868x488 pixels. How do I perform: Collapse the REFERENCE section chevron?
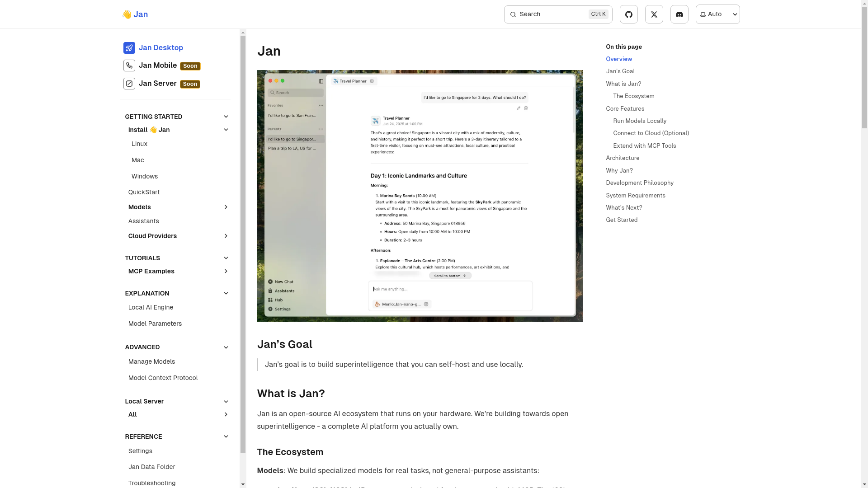(226, 436)
